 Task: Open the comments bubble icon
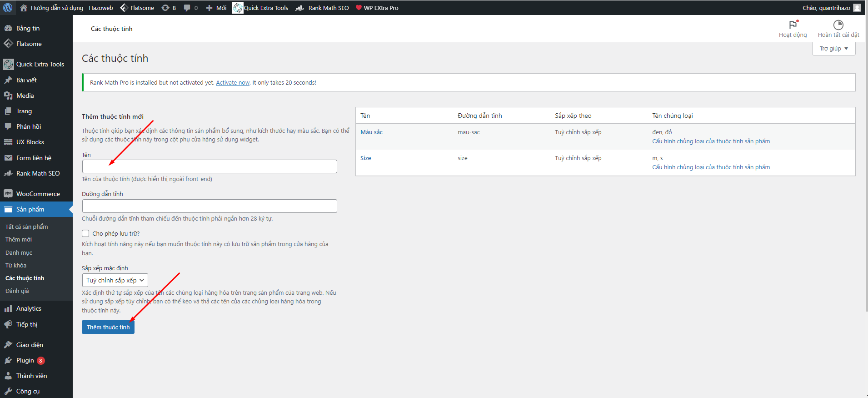[x=187, y=8]
